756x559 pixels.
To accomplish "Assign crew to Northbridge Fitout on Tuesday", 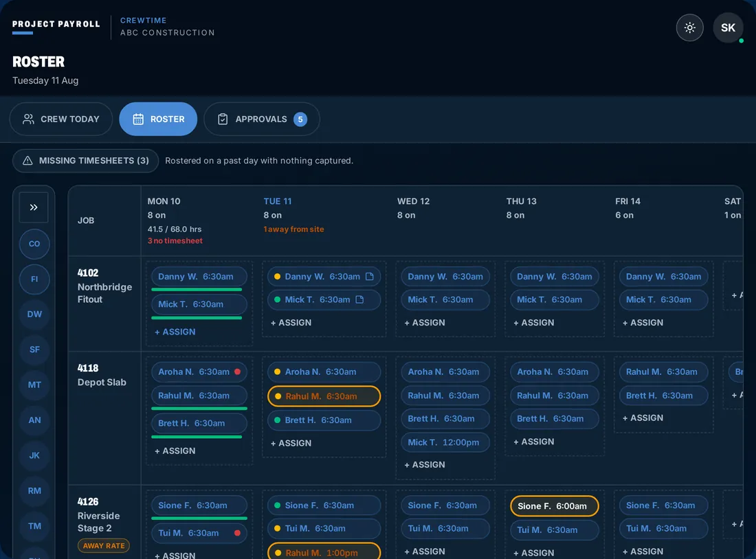I will pyautogui.click(x=291, y=322).
